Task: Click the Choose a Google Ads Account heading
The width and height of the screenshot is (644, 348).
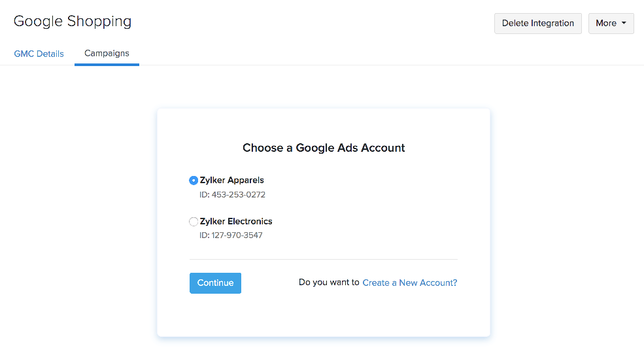Action: (324, 148)
